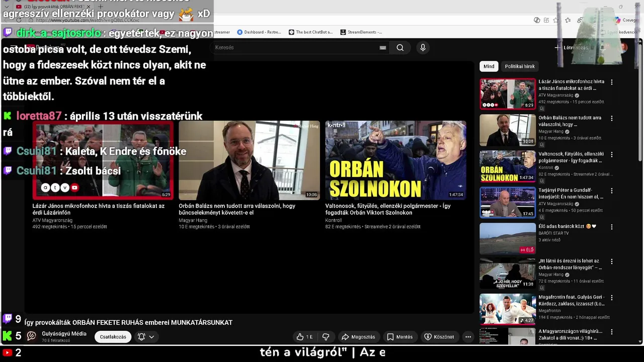Screen dimensions: 644x362
Task: Expand the notification bell dropdown
Action: (x=146, y=337)
